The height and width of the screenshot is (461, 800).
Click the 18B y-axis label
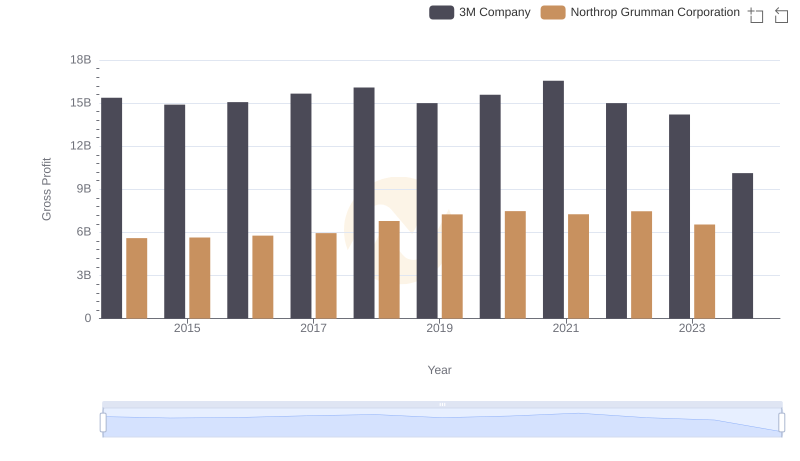tap(81, 60)
